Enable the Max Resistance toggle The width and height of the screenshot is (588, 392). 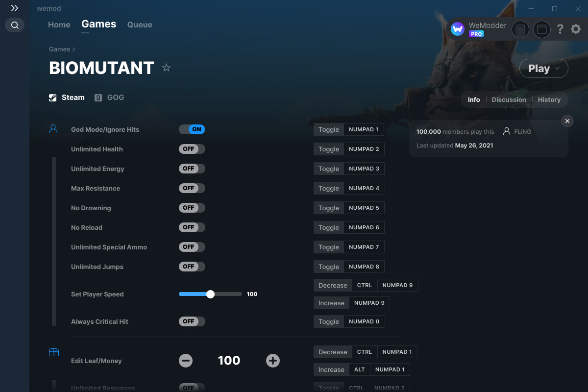point(192,188)
